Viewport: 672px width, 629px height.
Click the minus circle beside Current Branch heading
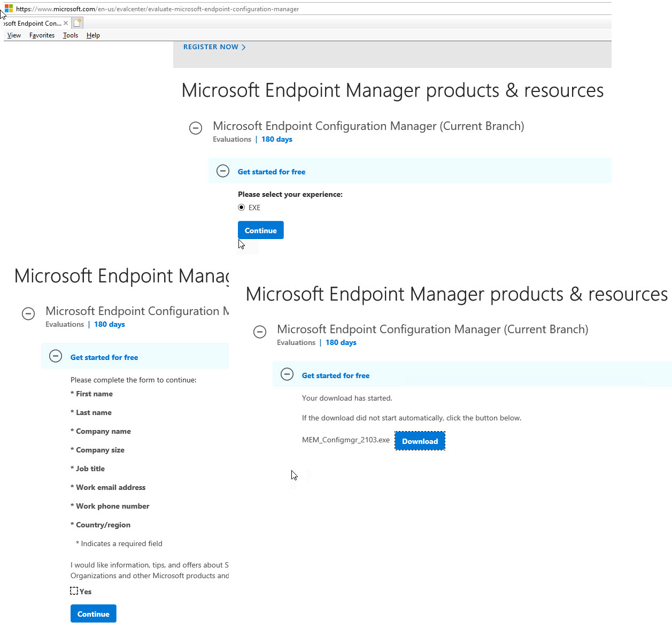coord(196,128)
